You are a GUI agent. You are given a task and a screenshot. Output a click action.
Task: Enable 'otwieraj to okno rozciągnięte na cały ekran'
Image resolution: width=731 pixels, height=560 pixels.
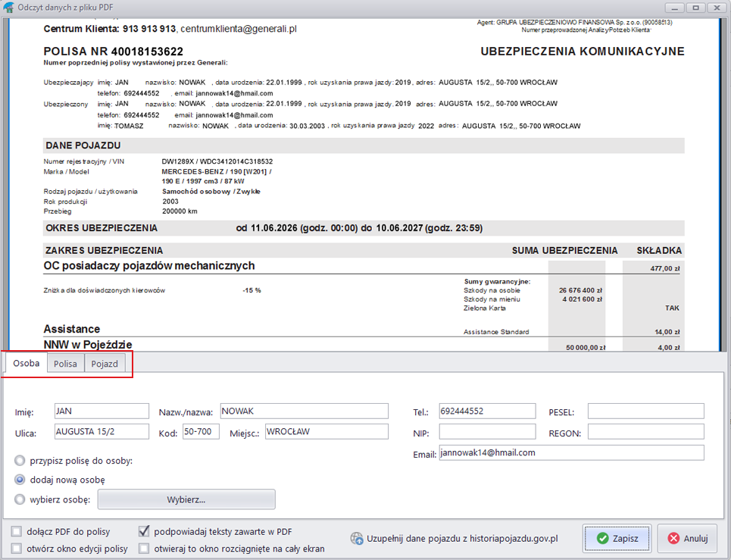[144, 549]
